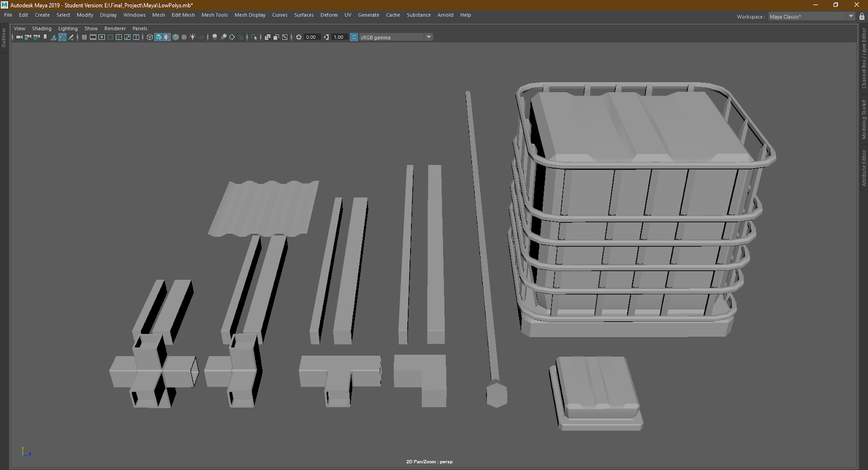The image size is (868, 470).
Task: Open the panel Shading menu
Action: [x=41, y=29]
